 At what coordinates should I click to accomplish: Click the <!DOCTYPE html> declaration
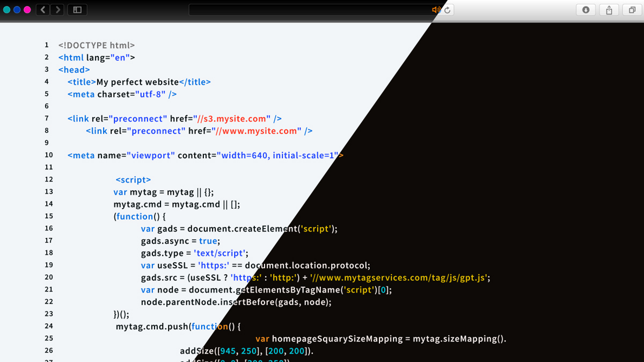point(97,45)
